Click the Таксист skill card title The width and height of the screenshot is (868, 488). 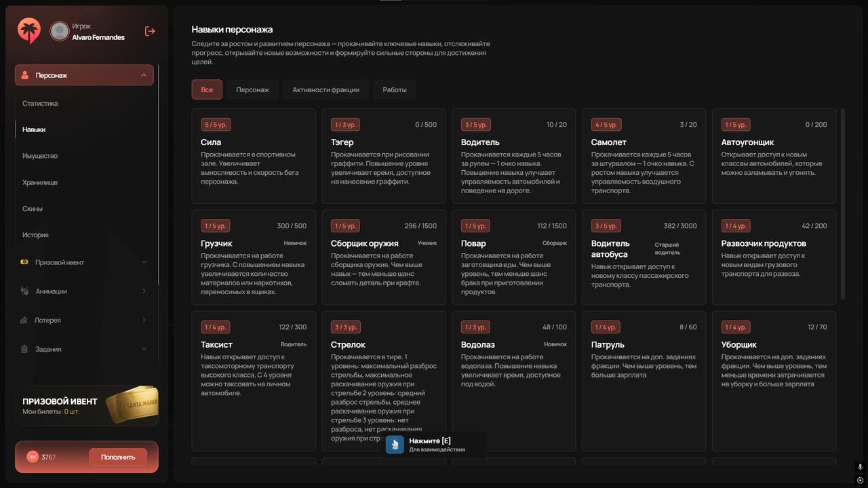click(216, 344)
